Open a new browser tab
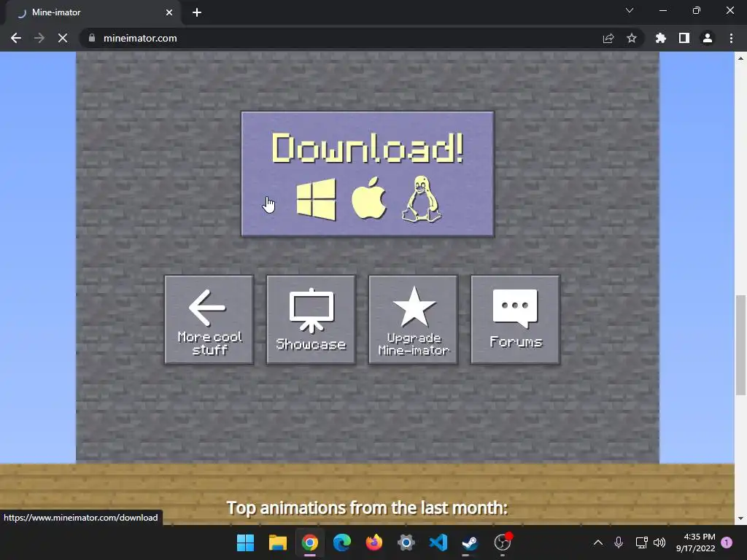The width and height of the screenshot is (747, 560). [x=197, y=12]
